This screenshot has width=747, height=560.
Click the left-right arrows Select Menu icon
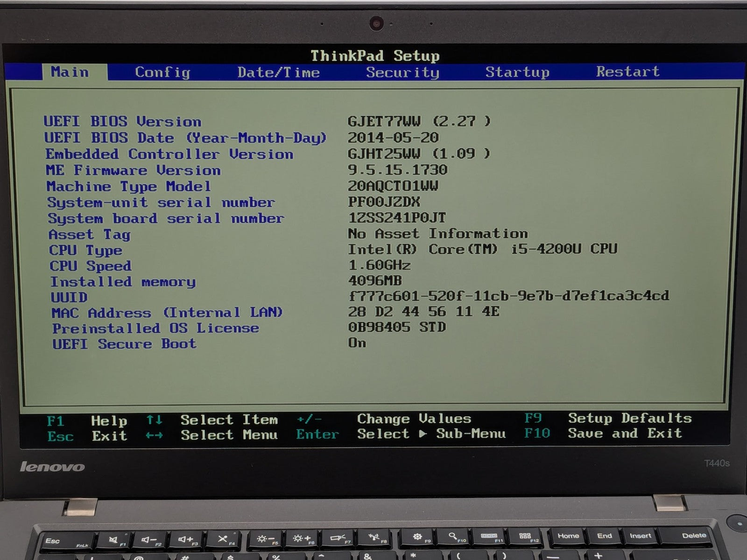[154, 435]
